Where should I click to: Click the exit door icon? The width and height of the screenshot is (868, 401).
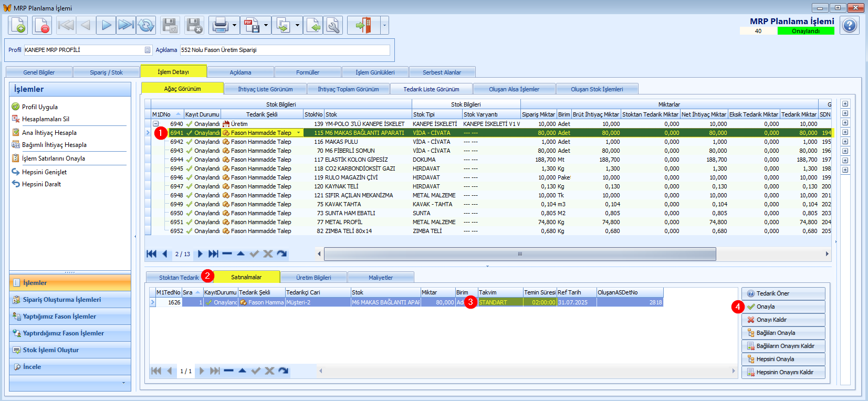click(x=363, y=25)
